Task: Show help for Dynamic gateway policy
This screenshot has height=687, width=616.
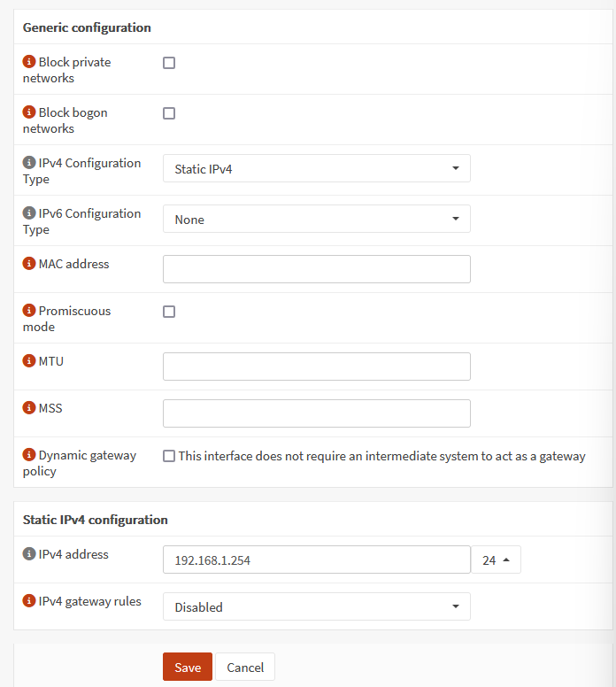Action: point(29,456)
